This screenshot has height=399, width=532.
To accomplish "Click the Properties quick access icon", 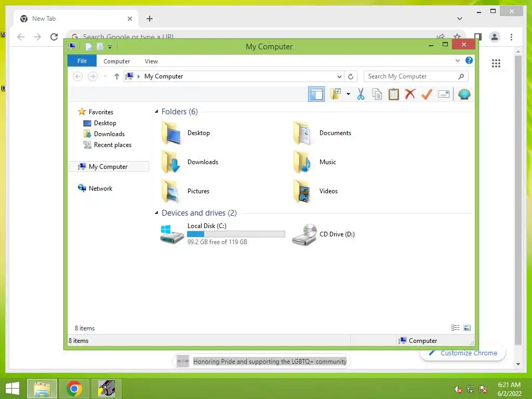I will [88, 46].
